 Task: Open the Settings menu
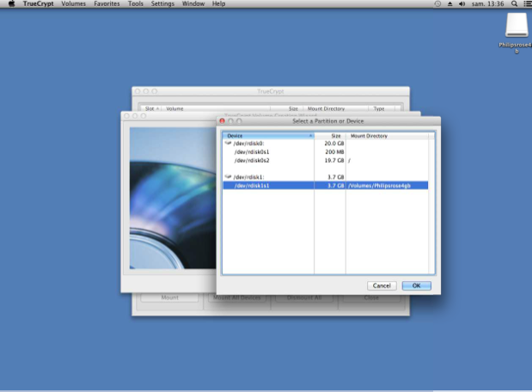162,3
